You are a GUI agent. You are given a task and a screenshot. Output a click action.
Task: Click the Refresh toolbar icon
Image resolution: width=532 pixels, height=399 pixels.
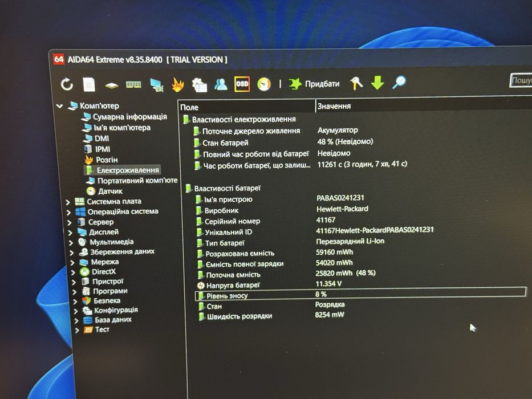click(67, 84)
